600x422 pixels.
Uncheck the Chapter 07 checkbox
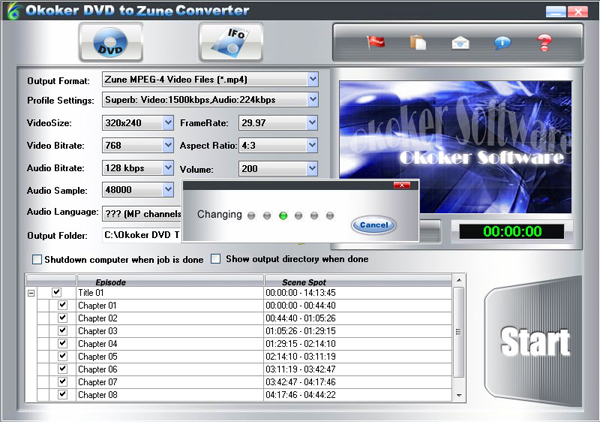63,381
